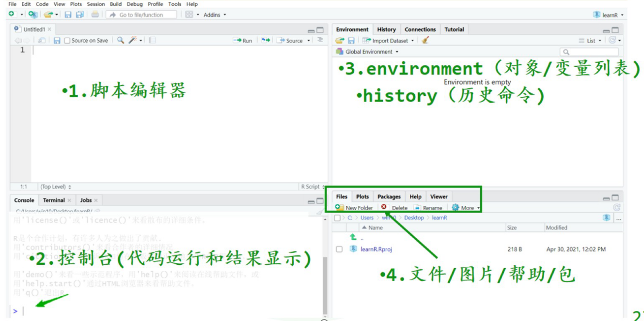644x321 pixels.
Task: Open the Code menu
Action: (42, 4)
